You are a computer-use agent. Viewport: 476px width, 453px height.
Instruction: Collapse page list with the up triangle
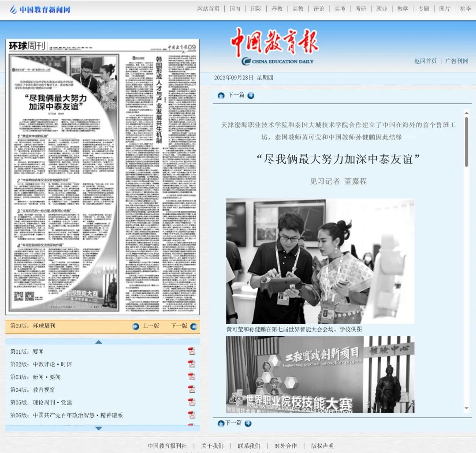tap(99, 342)
